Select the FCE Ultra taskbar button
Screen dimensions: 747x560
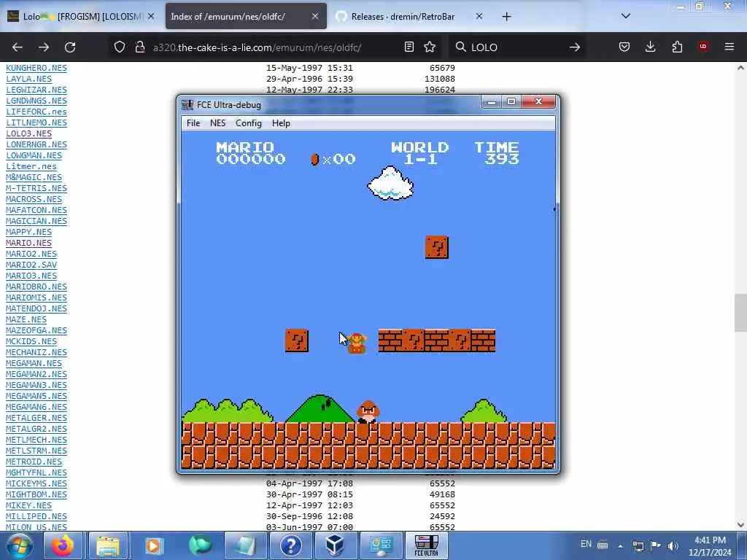click(426, 545)
